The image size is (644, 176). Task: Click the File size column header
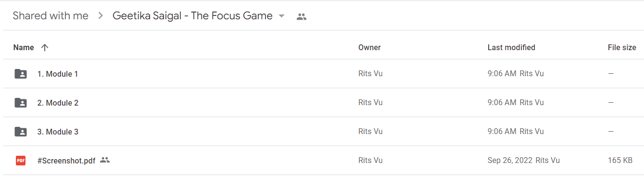(622, 47)
